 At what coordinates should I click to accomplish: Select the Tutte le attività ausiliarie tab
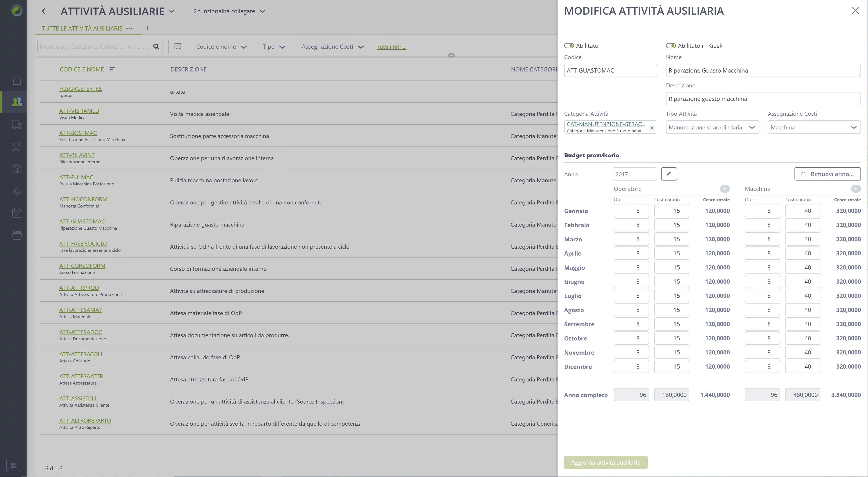click(x=82, y=28)
